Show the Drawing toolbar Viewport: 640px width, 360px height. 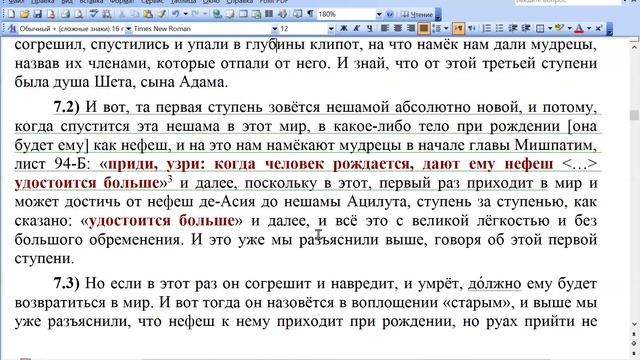tap(282, 14)
